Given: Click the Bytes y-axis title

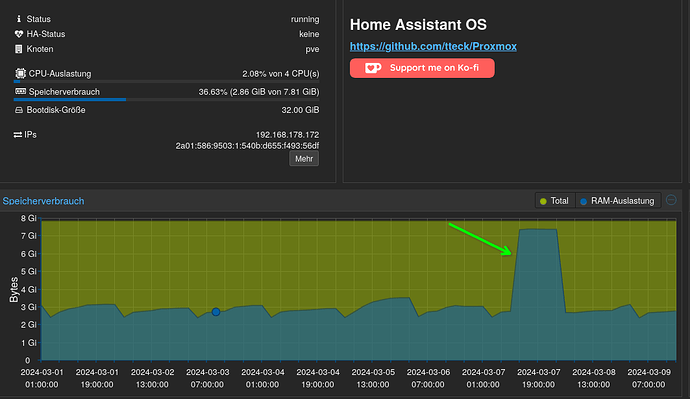Looking at the screenshot, I should 14,289.
